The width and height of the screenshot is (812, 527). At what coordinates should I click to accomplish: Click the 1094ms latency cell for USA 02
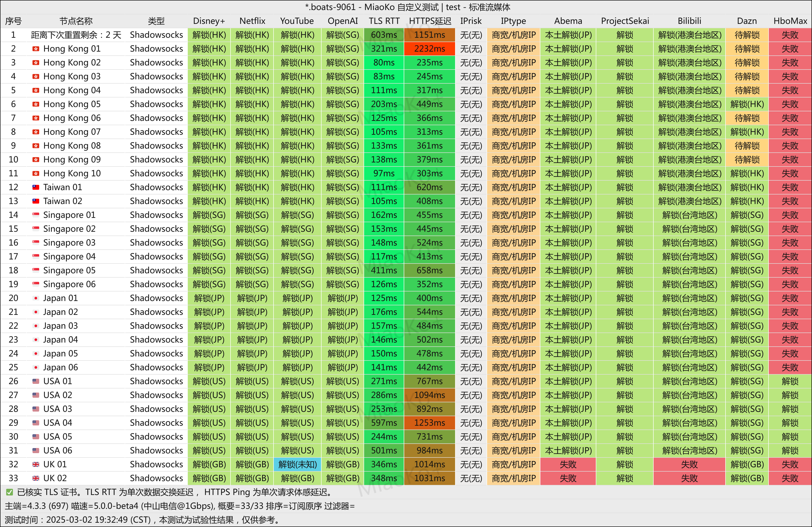click(430, 395)
